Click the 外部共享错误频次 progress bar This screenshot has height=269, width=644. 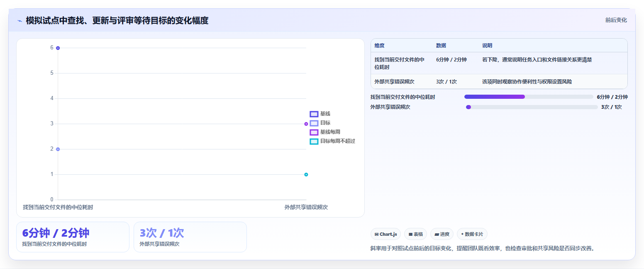532,107
